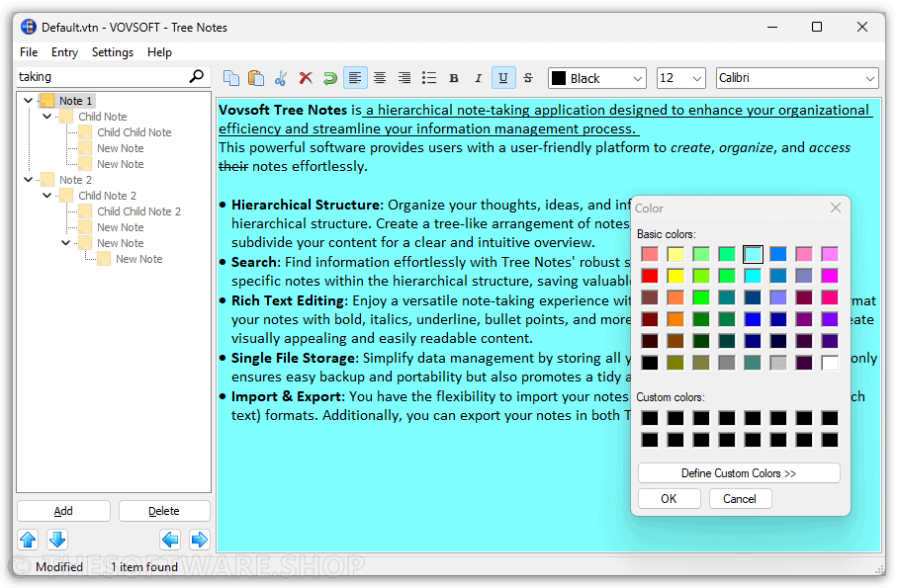Click the Paste clipboard icon

(256, 78)
